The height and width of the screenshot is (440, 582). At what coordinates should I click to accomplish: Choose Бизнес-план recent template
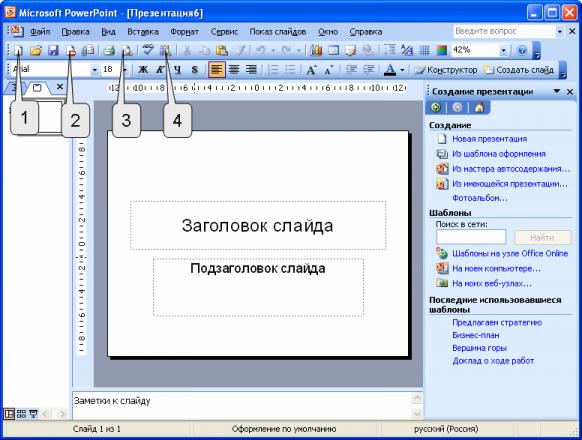[x=475, y=335]
